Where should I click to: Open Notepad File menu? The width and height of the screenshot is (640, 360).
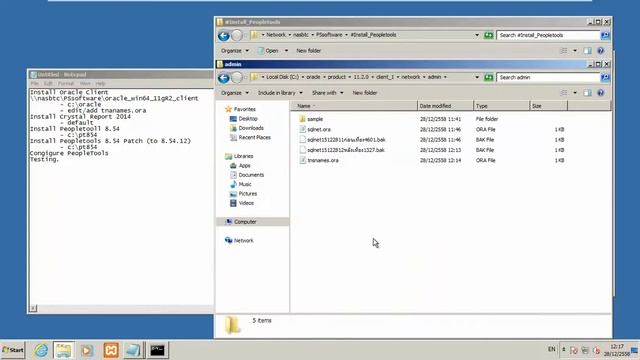pos(35,84)
